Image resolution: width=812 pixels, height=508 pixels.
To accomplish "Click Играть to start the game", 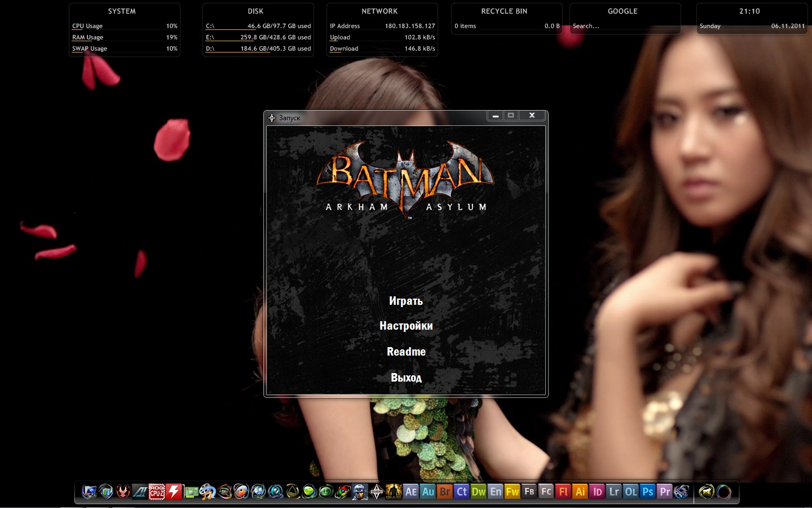I will (405, 301).
